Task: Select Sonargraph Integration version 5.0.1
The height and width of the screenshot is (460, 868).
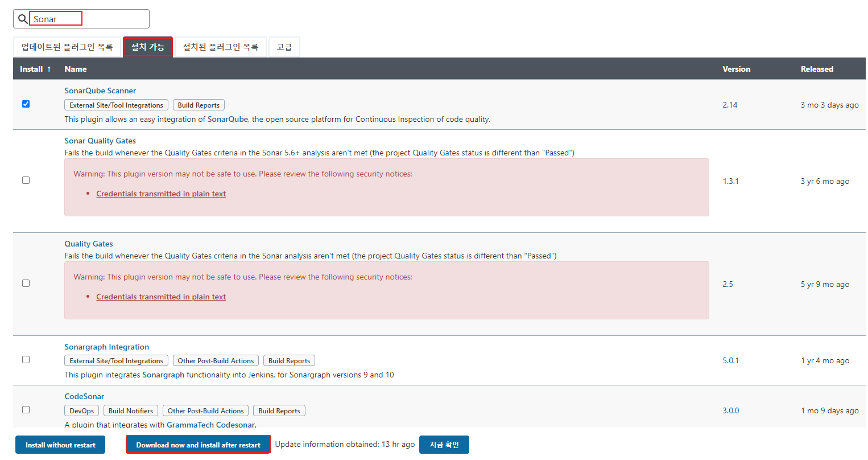Action: point(730,360)
